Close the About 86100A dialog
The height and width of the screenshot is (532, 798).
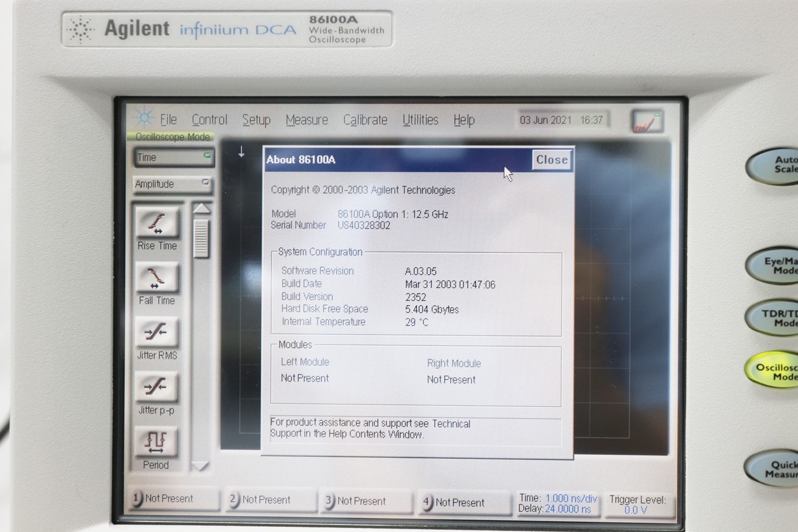551,160
